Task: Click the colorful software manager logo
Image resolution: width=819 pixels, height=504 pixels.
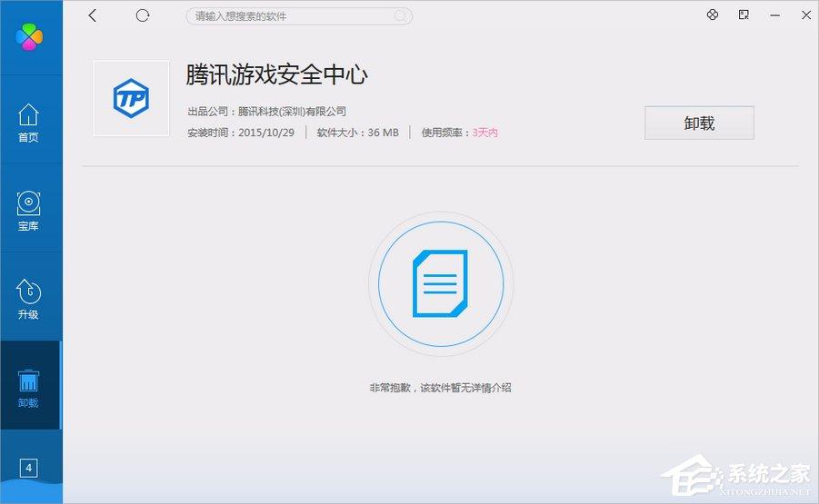Action: 29,36
